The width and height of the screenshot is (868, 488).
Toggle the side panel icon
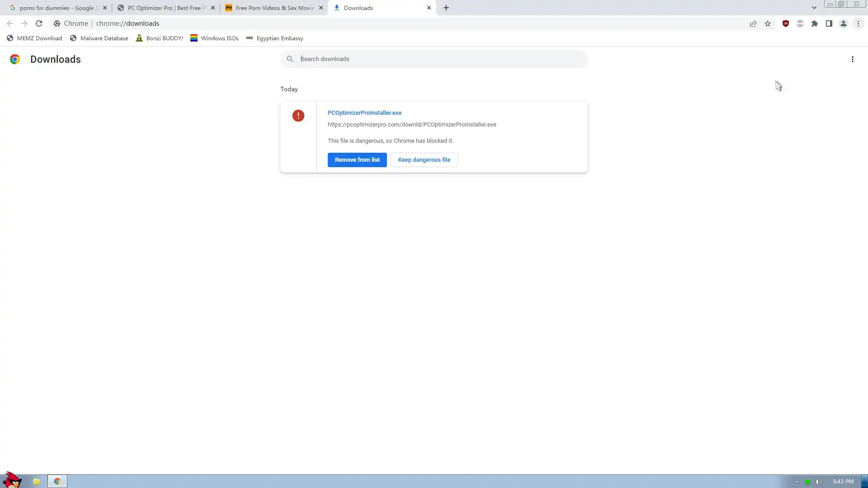829,23
